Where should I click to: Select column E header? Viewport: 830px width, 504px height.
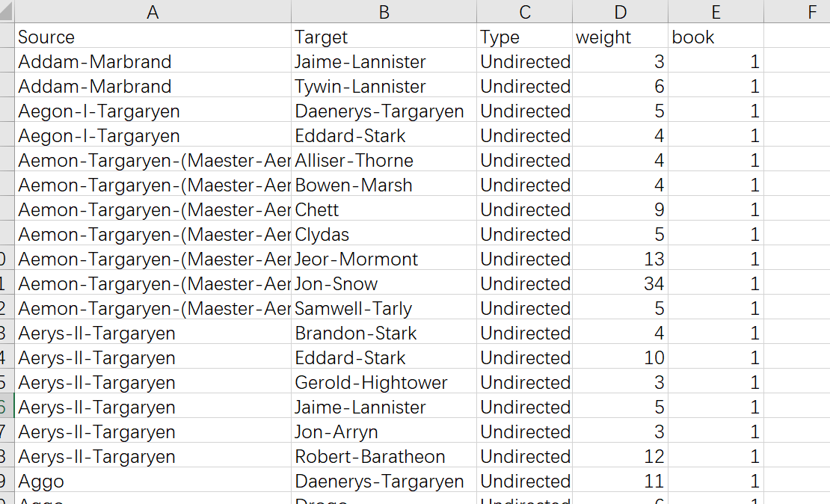point(716,11)
